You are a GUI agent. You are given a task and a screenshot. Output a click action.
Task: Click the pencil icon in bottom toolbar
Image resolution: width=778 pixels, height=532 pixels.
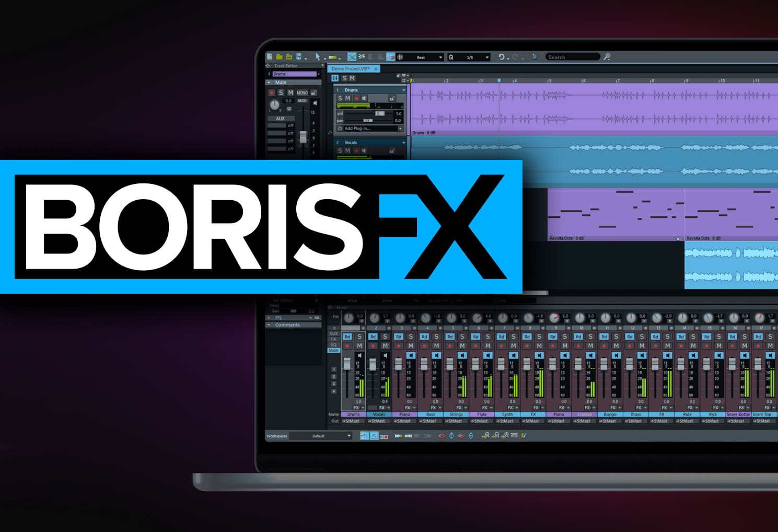tap(524, 435)
